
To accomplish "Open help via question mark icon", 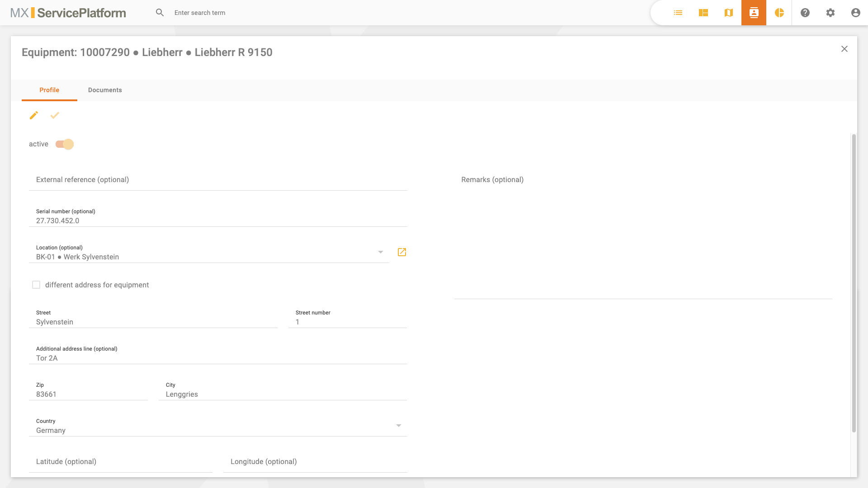I will pos(805,13).
